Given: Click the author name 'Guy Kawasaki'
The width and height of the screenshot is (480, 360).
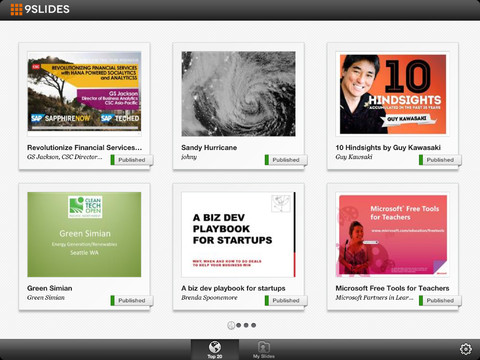Looking at the screenshot, I should pyautogui.click(x=354, y=157).
